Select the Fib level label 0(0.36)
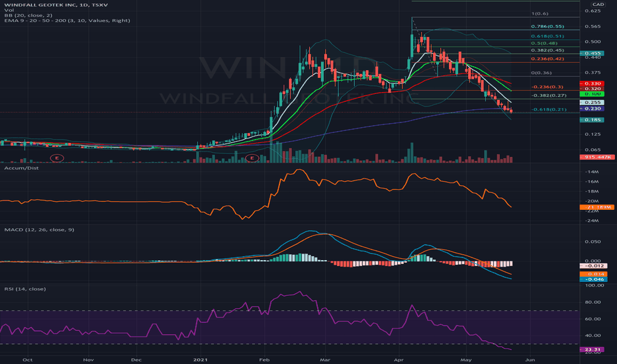This screenshot has height=364, width=617. tap(541, 73)
